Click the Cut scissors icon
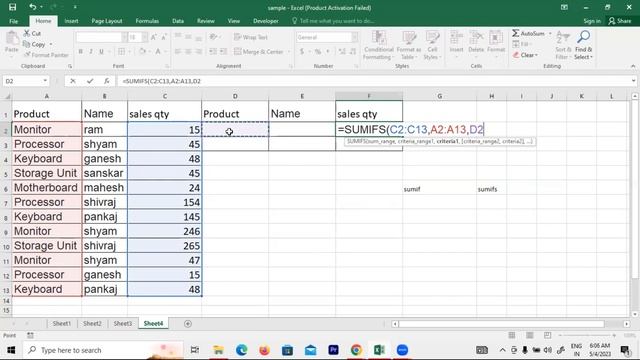Image resolution: width=640 pixels, height=360 pixels. [27, 33]
